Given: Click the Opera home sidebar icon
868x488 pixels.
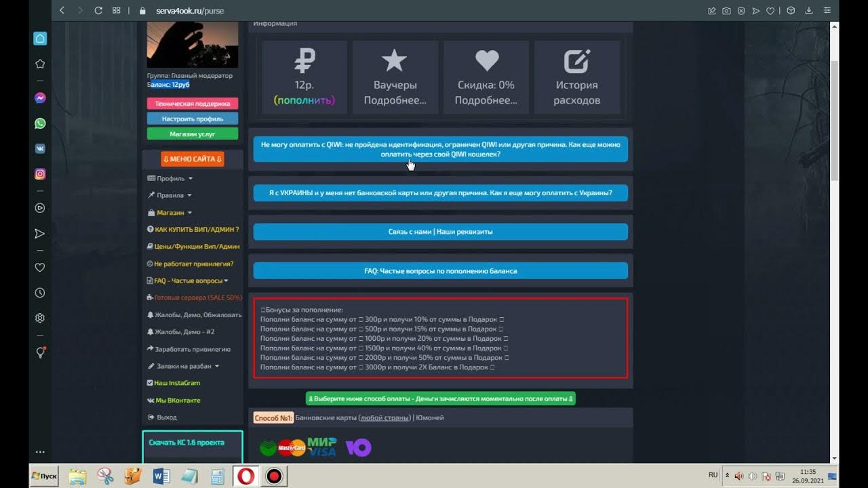Looking at the screenshot, I should coord(40,39).
